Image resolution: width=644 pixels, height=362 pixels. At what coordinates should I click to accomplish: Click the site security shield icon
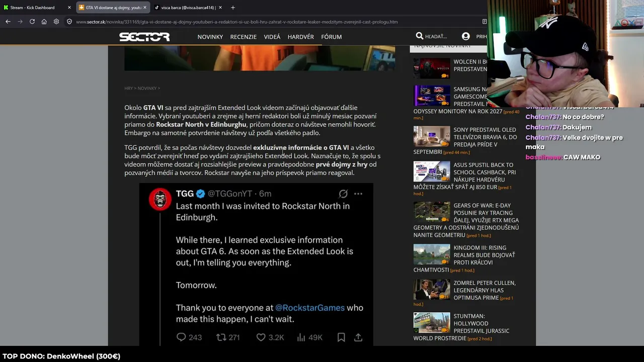[69, 22]
